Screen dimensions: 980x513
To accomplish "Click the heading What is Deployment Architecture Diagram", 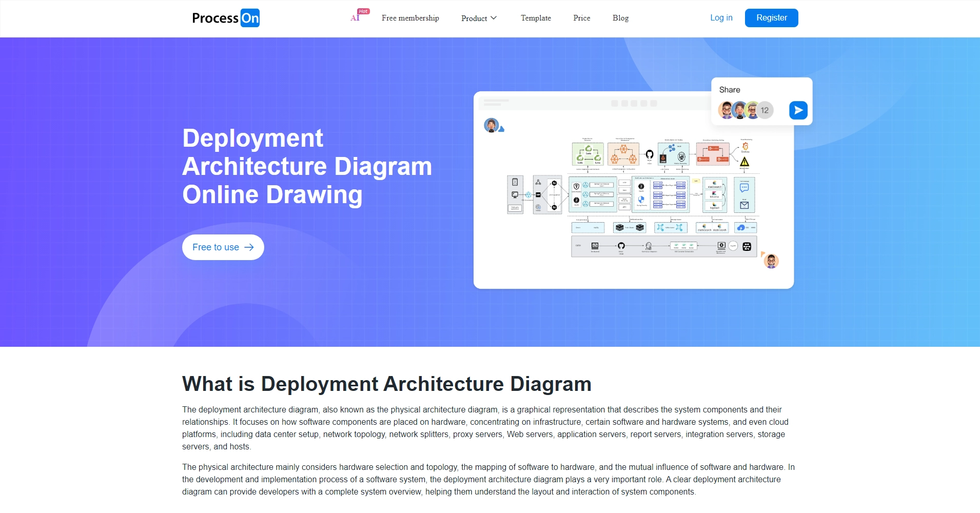I will (x=387, y=384).
